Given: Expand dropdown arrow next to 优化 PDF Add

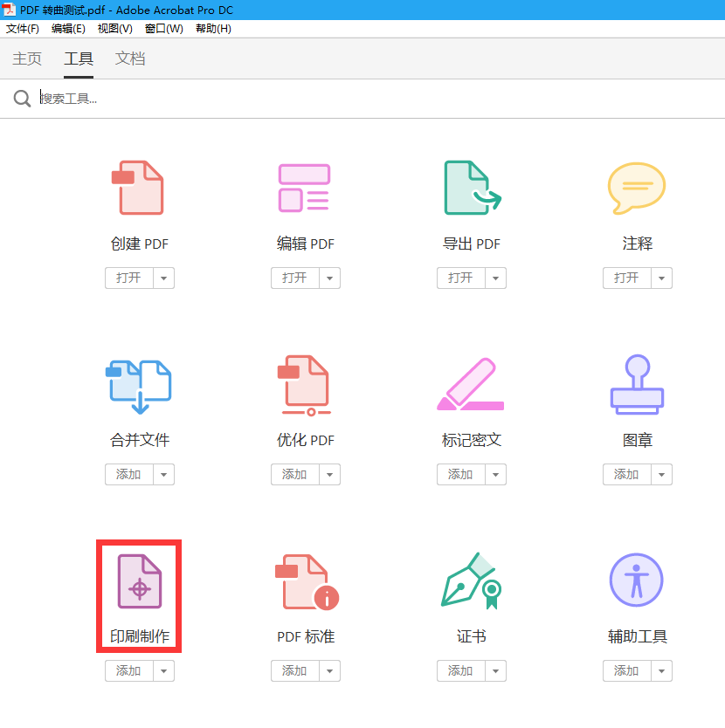Looking at the screenshot, I should (x=329, y=475).
